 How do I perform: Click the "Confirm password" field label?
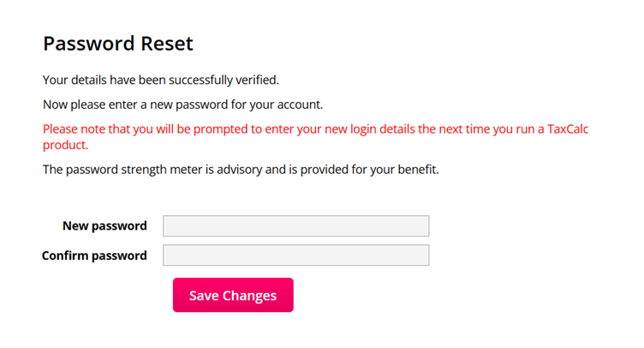[94, 255]
